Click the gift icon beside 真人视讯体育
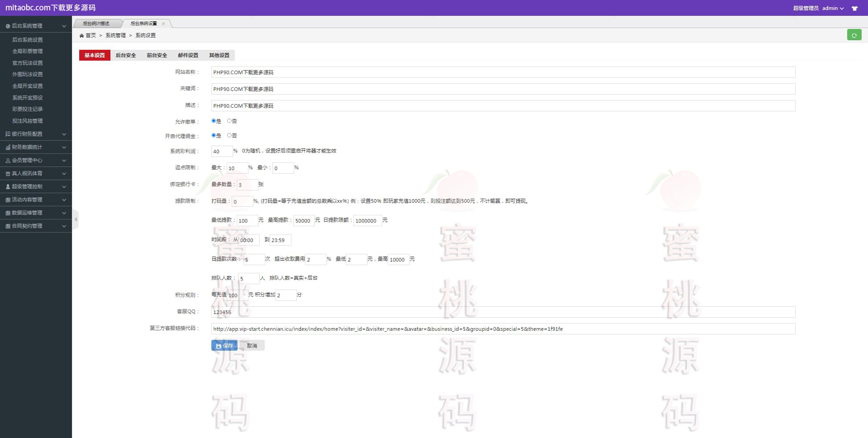The width and height of the screenshot is (868, 438). pos(8,174)
